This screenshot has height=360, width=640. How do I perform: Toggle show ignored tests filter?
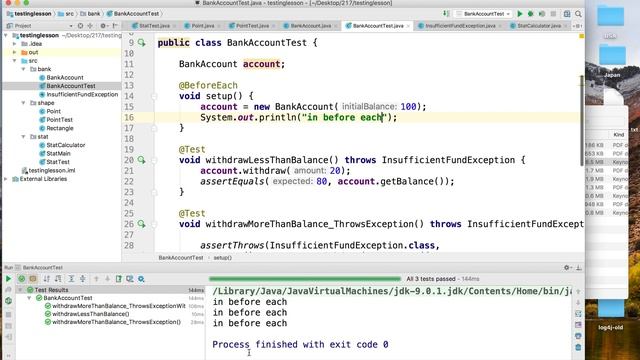pyautogui.click(x=33, y=279)
